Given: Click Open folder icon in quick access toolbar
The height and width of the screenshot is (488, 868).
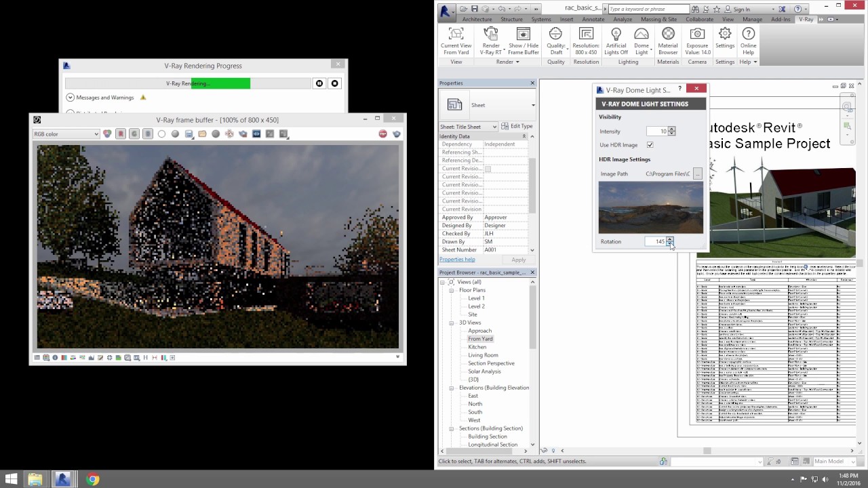Looking at the screenshot, I should pyautogui.click(x=464, y=9).
